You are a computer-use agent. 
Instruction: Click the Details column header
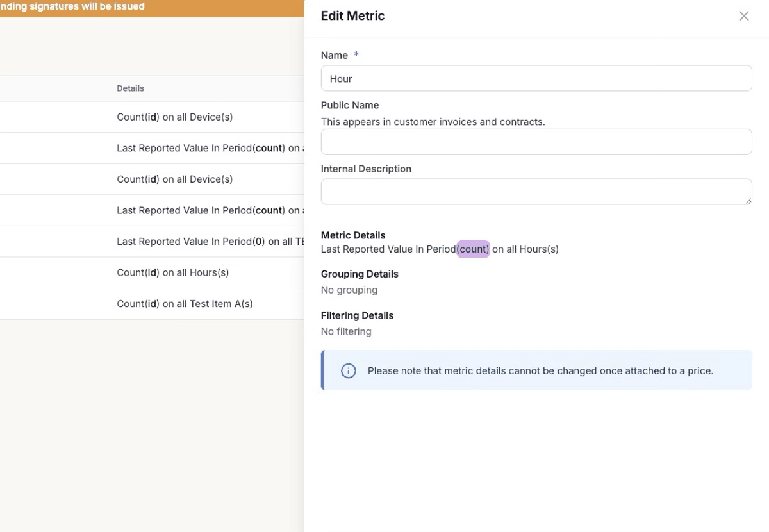[130, 88]
